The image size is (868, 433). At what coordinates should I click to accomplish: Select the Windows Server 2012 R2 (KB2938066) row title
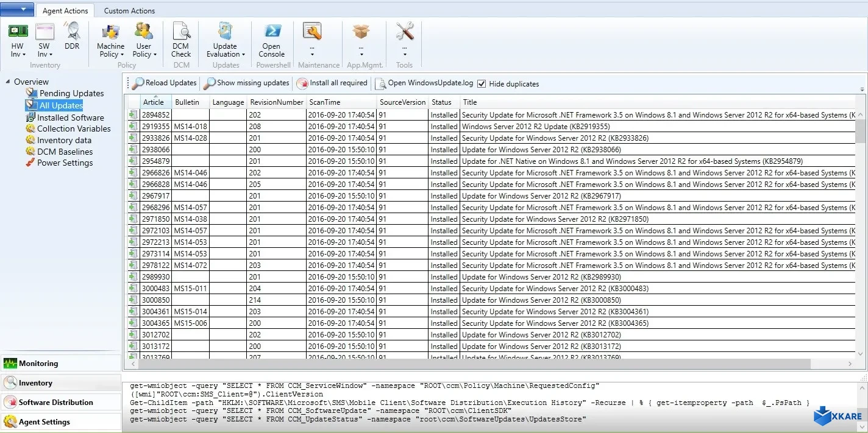541,150
